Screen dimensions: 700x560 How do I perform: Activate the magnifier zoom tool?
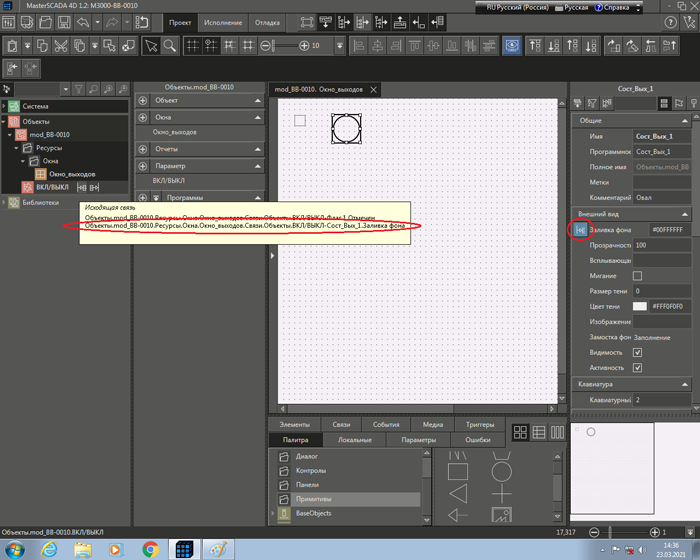[170, 45]
